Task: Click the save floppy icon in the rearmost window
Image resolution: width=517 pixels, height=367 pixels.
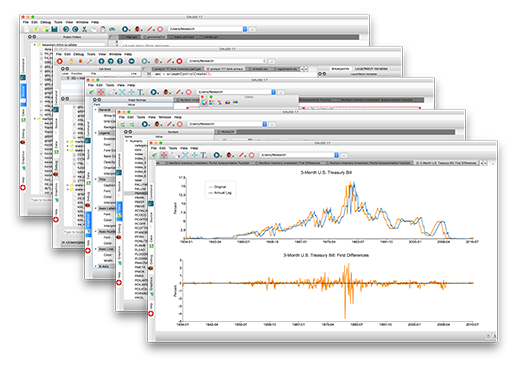Action: pos(54,29)
